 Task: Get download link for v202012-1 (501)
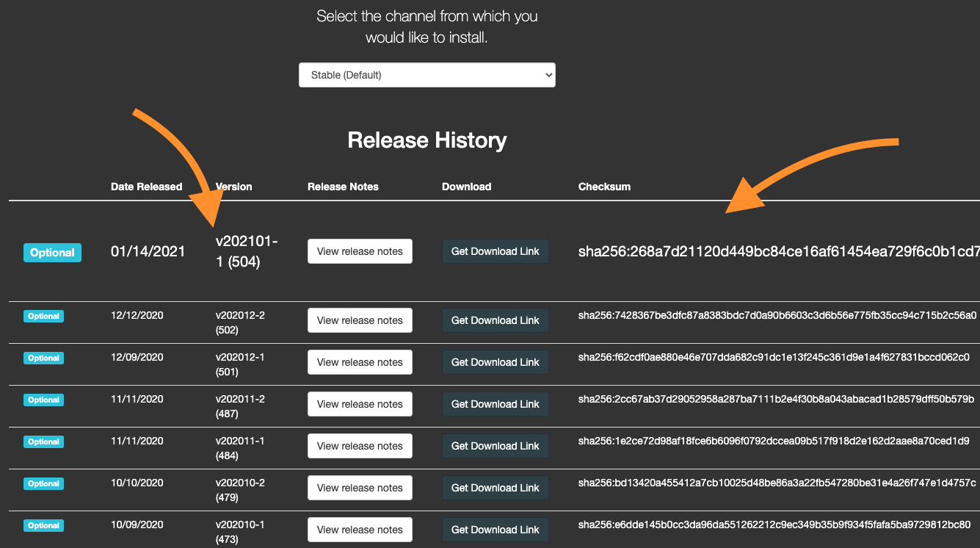[495, 361]
